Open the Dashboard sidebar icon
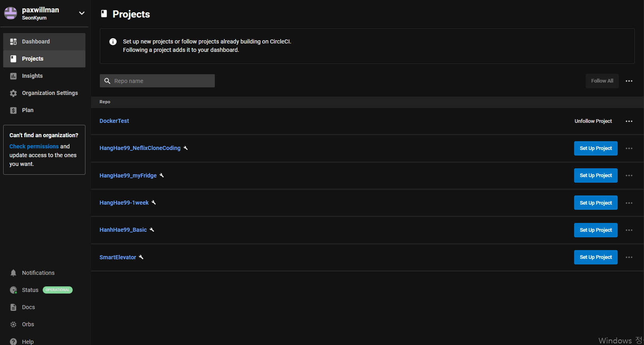This screenshot has width=644, height=345. point(13,41)
